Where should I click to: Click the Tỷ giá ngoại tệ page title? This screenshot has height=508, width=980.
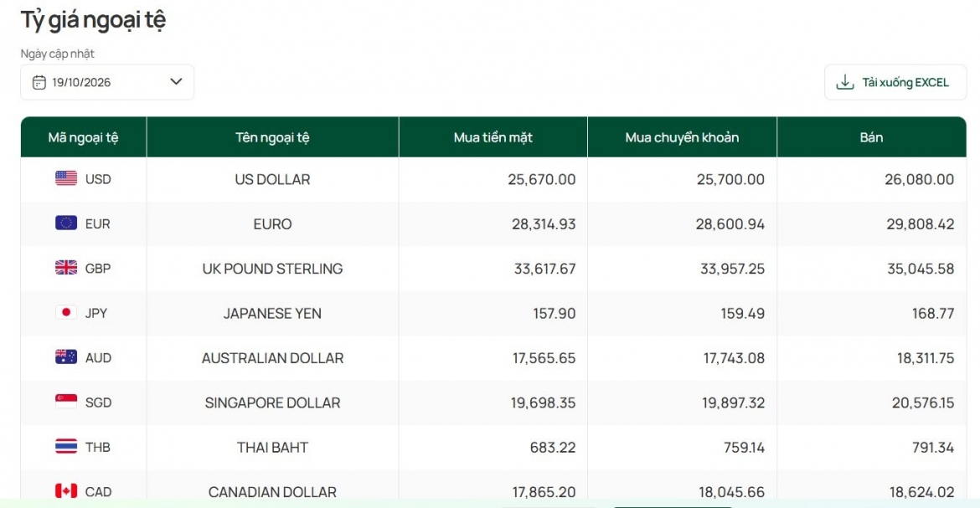coord(93,20)
